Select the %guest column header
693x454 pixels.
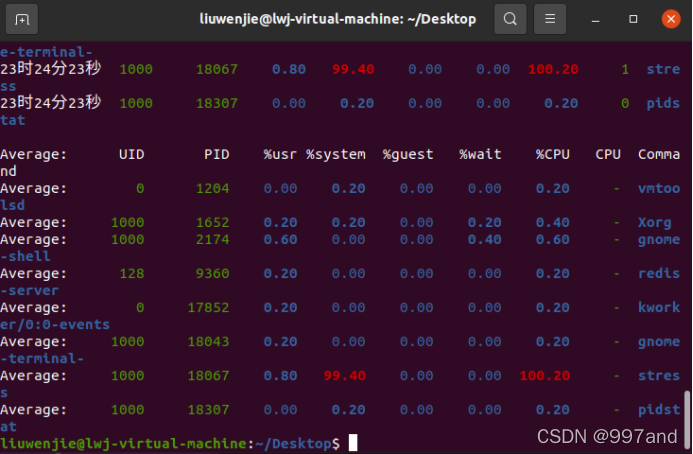tap(408, 154)
